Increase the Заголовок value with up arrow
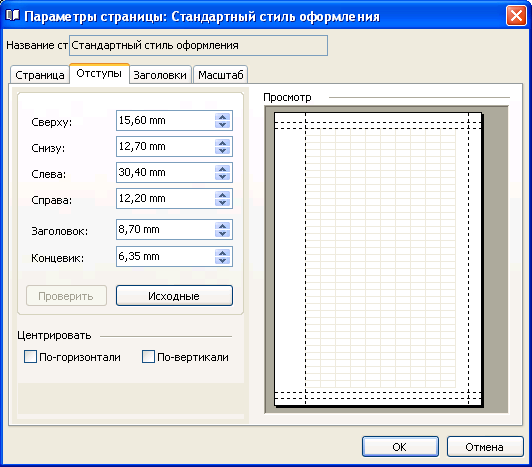 coord(223,226)
